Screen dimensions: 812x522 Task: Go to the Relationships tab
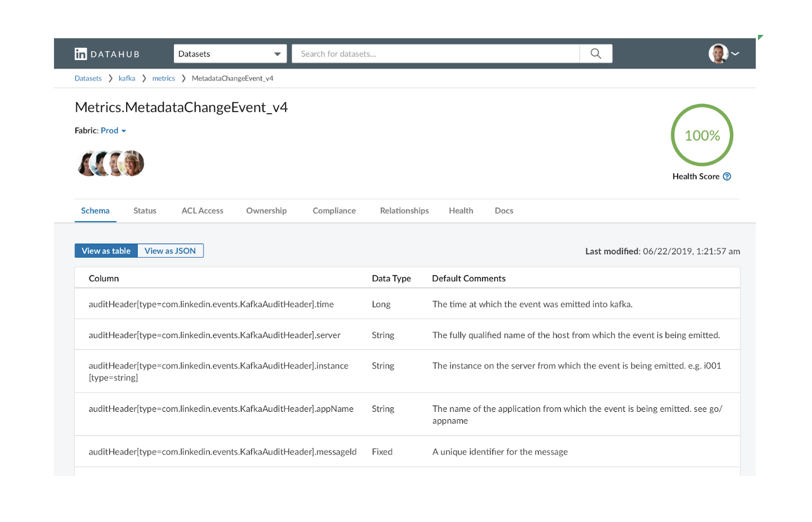coord(404,211)
